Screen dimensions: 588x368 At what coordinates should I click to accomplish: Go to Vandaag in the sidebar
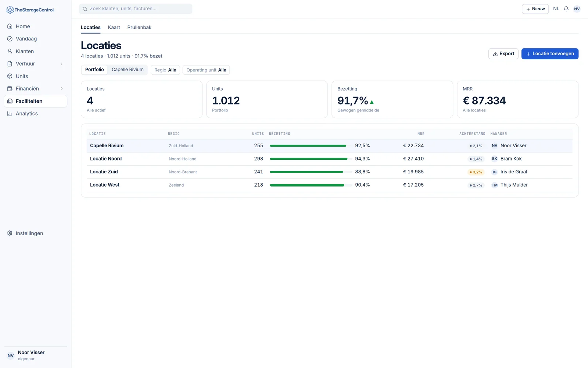pyautogui.click(x=35, y=39)
